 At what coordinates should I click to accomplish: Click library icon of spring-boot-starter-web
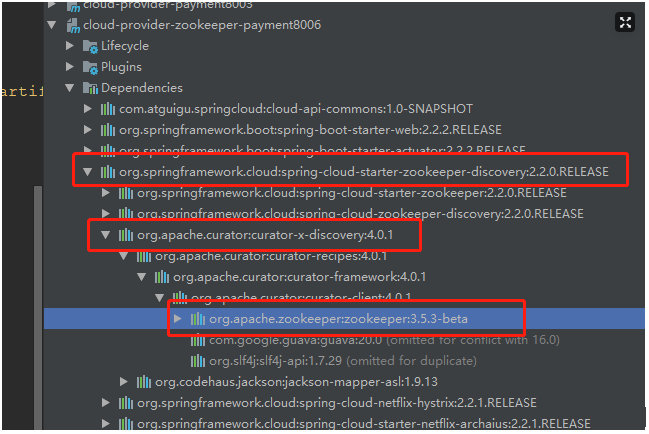click(108, 130)
